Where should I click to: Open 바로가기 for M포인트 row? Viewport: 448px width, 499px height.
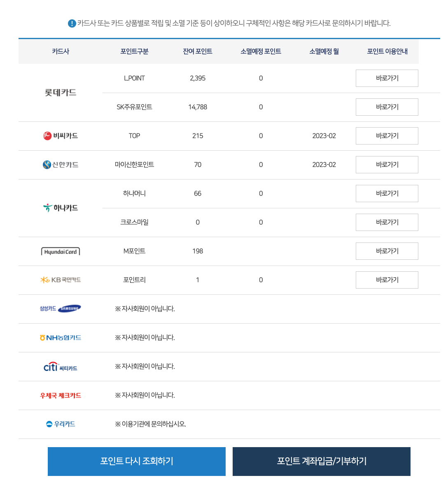point(387,251)
